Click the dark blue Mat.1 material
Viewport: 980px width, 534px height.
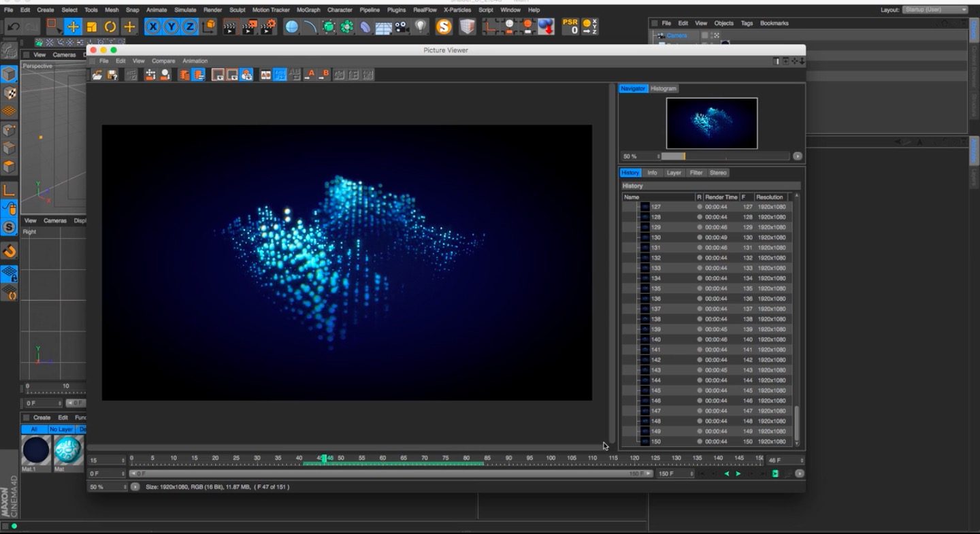pos(35,450)
